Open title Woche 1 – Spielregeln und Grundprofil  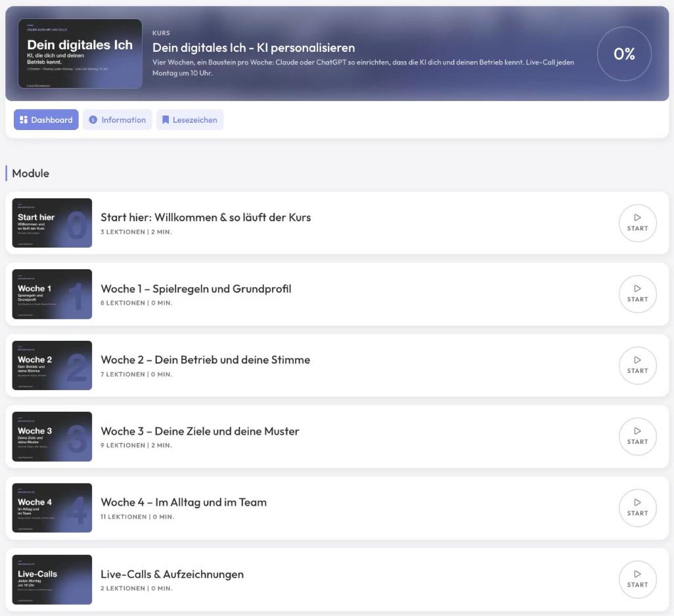click(x=196, y=289)
